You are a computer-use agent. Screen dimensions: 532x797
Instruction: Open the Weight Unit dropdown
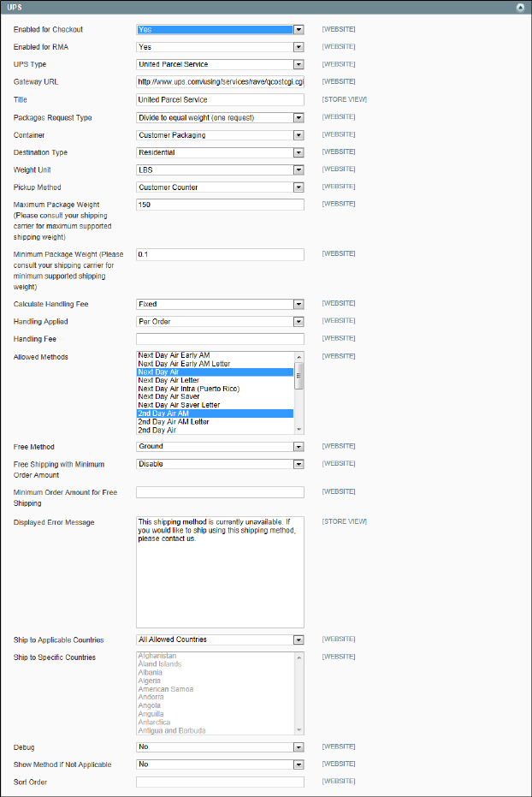221,170
